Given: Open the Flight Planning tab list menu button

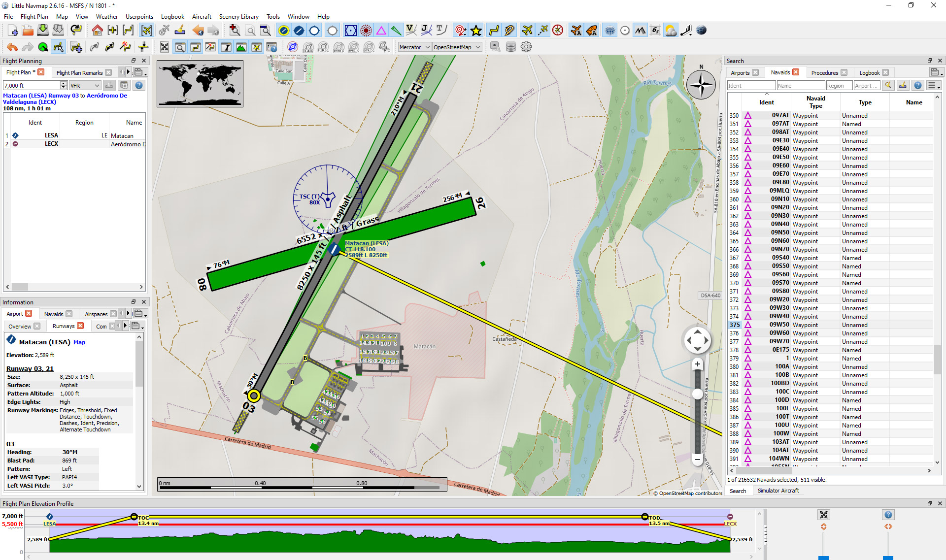Looking at the screenshot, I should click(140, 72).
